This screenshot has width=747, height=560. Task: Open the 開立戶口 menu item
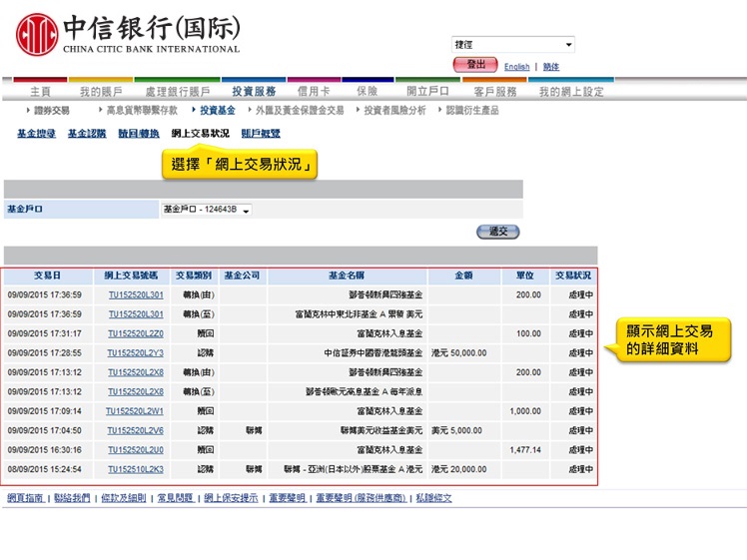click(427, 91)
